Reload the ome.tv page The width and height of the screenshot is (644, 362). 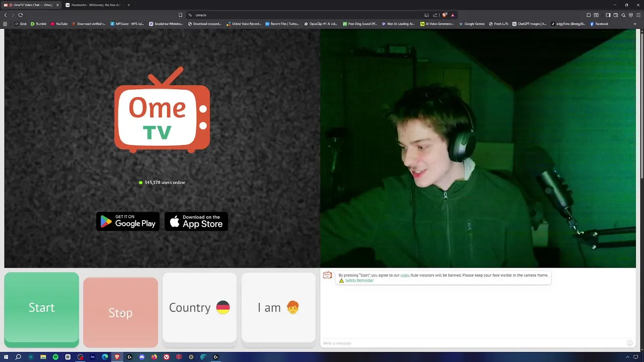pyautogui.click(x=21, y=15)
